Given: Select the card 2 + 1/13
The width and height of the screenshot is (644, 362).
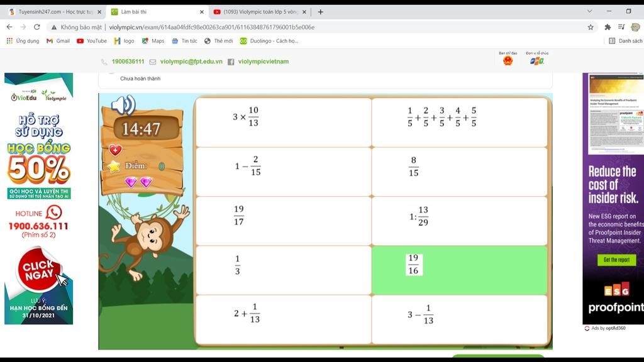Looking at the screenshot, I should coord(284,319).
